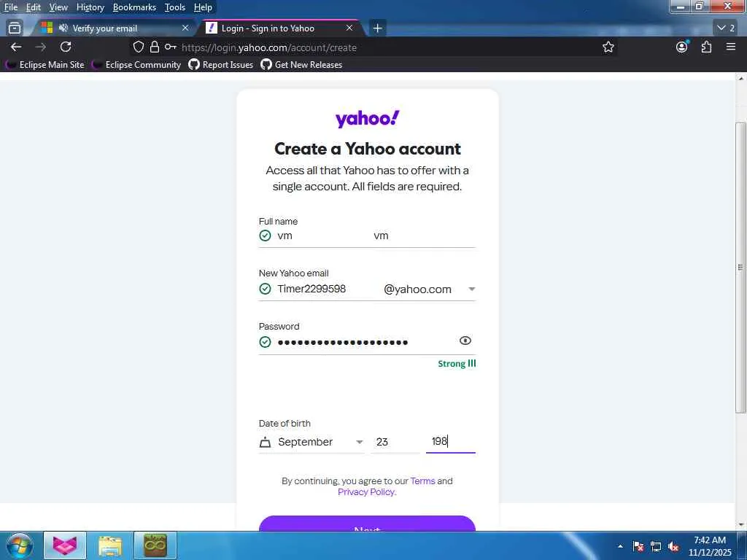The image size is (747, 560).
Task: Open the pink fox app on taskbar
Action: (65, 545)
